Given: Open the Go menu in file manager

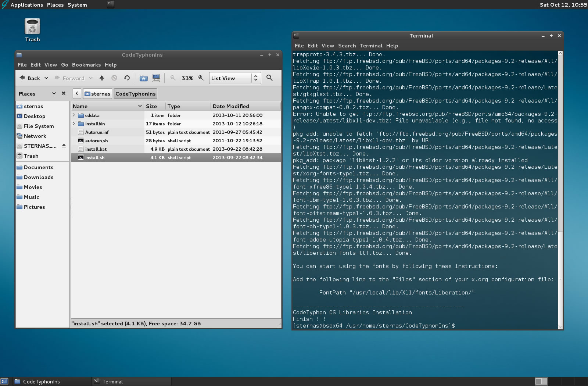Looking at the screenshot, I should (x=65, y=65).
